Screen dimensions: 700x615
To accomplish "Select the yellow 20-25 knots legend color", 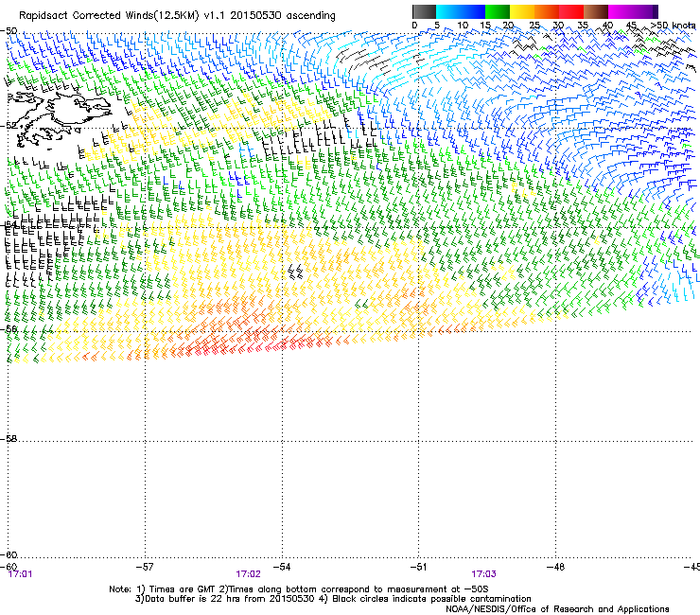I will 522,11.
